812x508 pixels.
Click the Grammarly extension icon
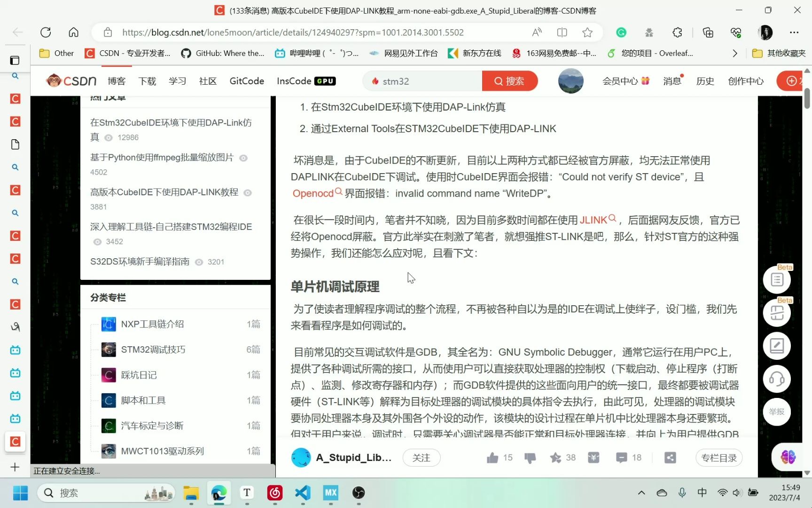pyautogui.click(x=621, y=32)
